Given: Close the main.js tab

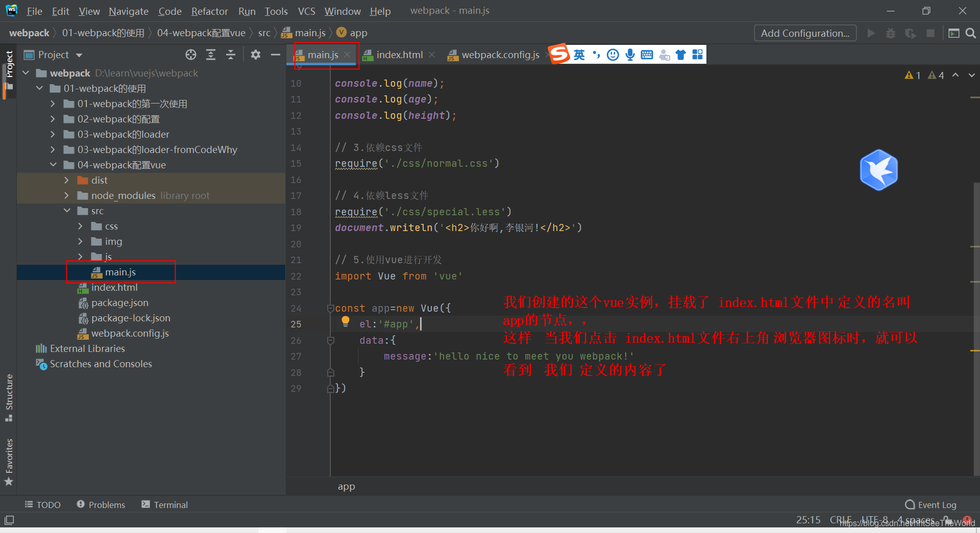Looking at the screenshot, I should [x=347, y=55].
